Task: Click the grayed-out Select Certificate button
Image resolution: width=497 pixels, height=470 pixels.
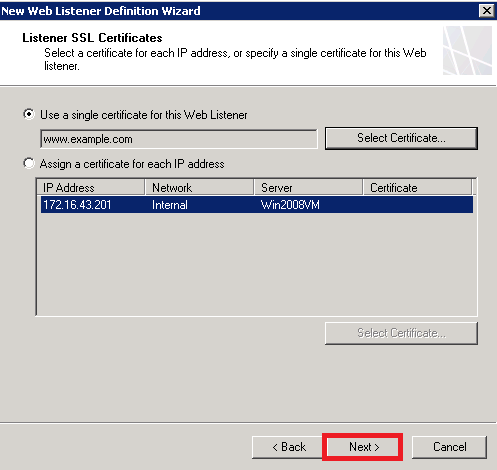Action: pyautogui.click(x=401, y=333)
